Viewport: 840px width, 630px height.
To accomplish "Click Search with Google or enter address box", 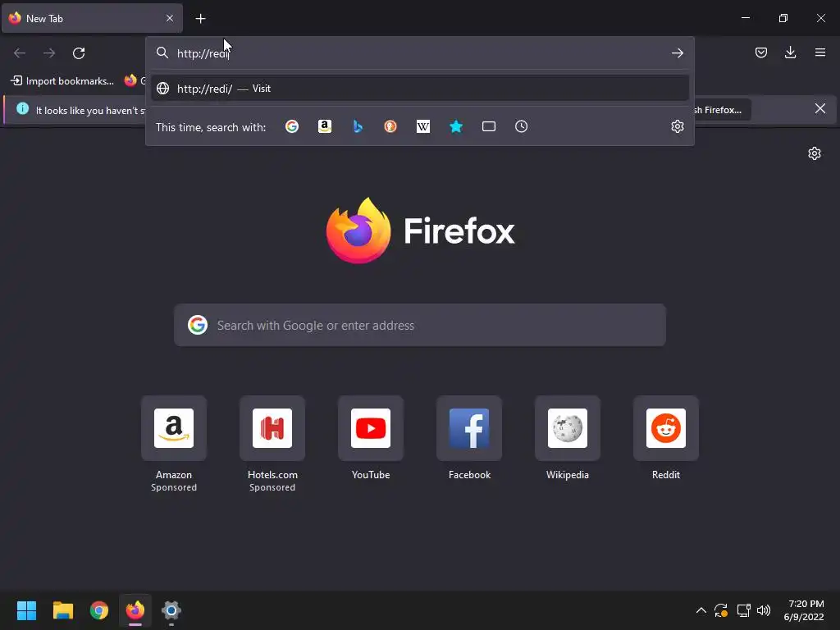I will click(420, 325).
